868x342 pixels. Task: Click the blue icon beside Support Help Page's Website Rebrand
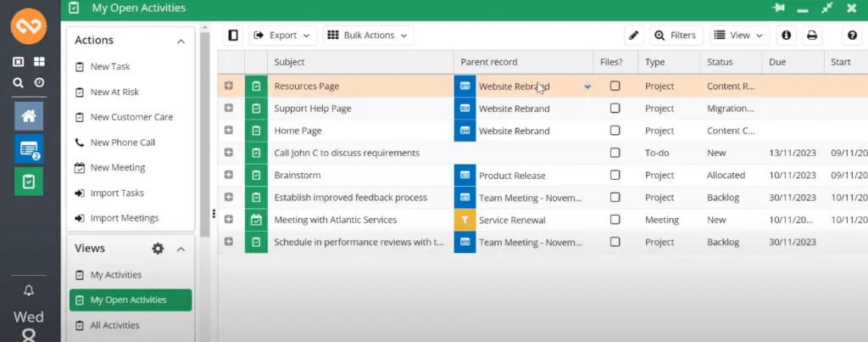click(x=465, y=109)
